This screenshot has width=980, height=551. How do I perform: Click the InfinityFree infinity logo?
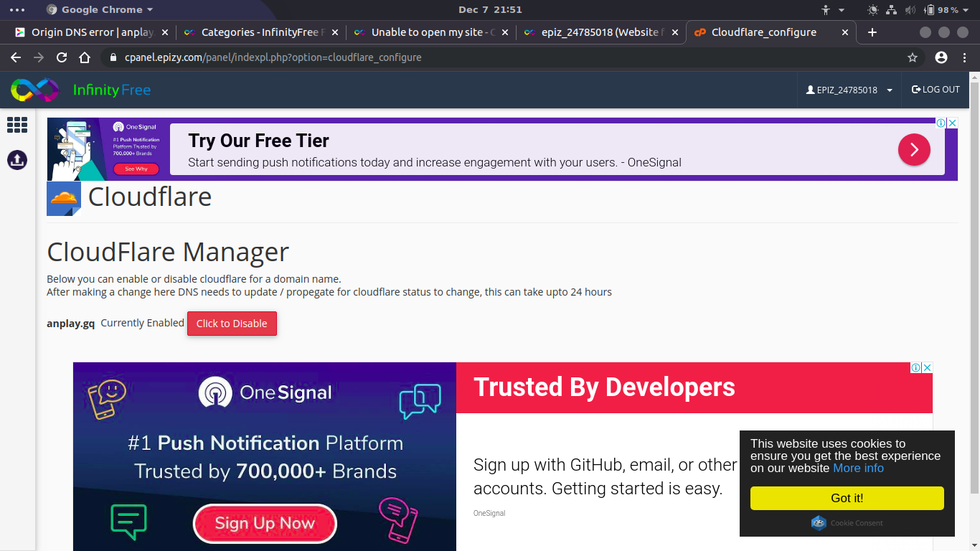click(34, 90)
